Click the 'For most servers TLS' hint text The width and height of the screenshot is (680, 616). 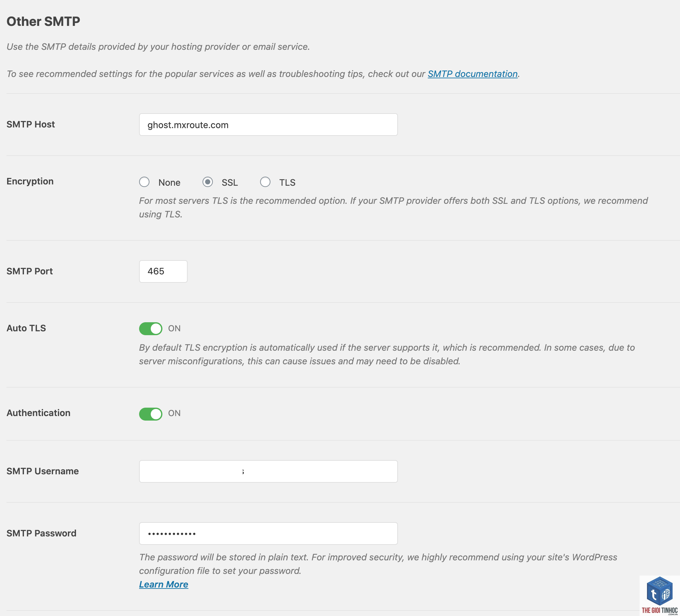[393, 207]
